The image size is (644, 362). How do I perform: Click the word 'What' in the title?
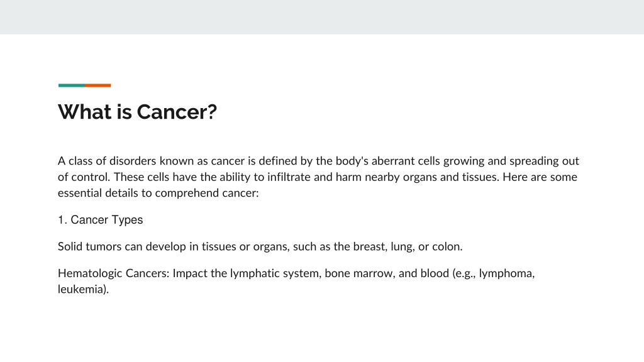point(84,112)
